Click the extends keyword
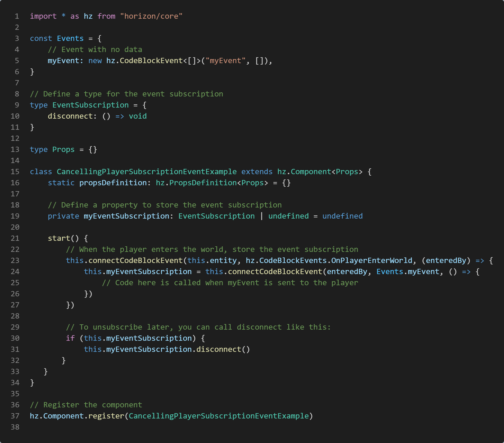Screen dimensions: 504x443 [257, 172]
